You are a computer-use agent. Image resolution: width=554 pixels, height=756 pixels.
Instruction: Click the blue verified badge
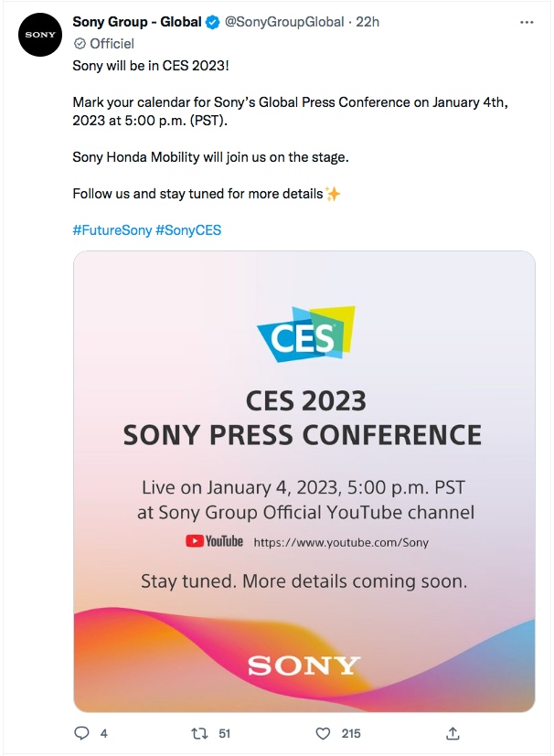point(213,22)
